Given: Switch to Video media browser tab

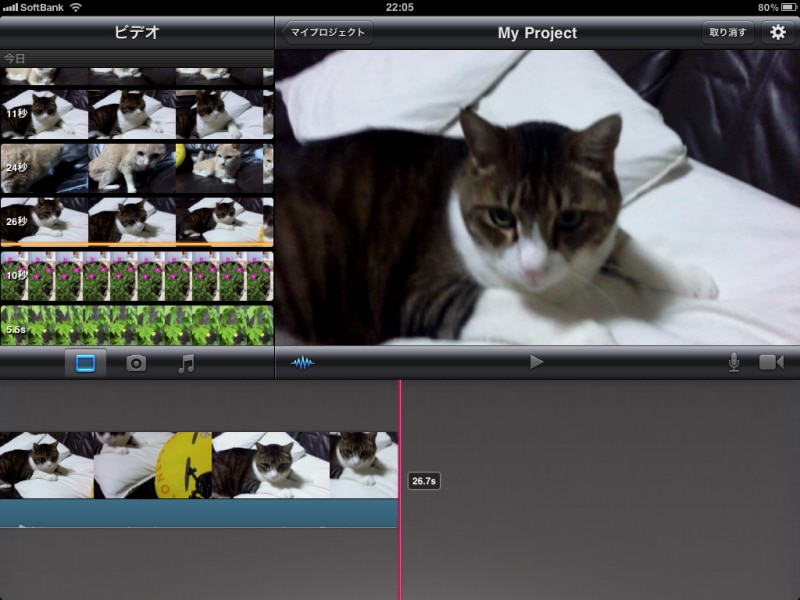Looking at the screenshot, I should click(x=85, y=363).
